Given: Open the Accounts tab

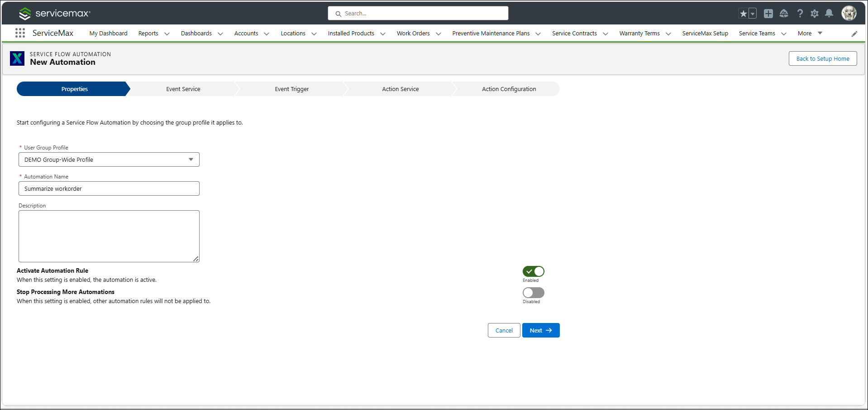Looking at the screenshot, I should (x=246, y=33).
